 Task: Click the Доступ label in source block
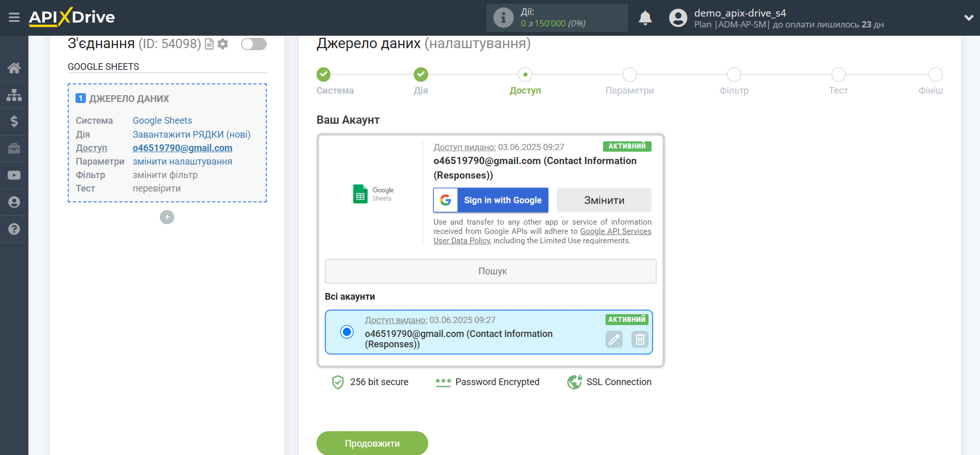92,148
